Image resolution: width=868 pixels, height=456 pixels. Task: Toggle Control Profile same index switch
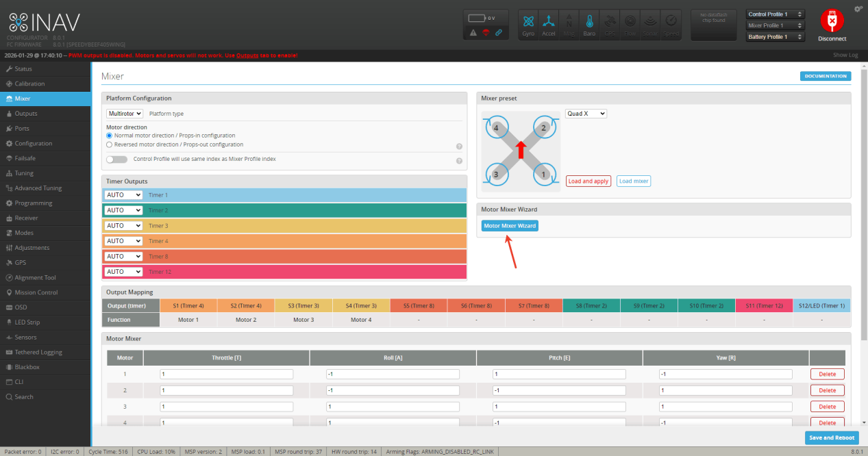[116, 160]
